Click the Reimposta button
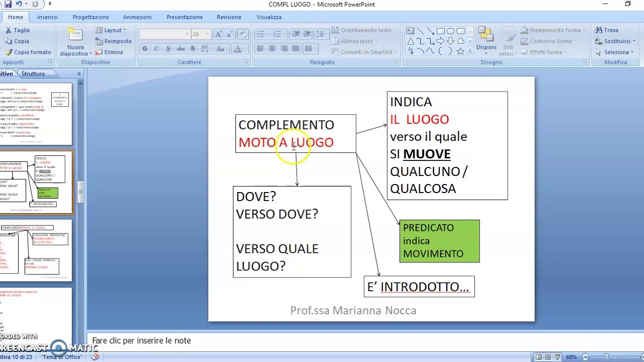The height and width of the screenshot is (362, 644). pos(113,41)
